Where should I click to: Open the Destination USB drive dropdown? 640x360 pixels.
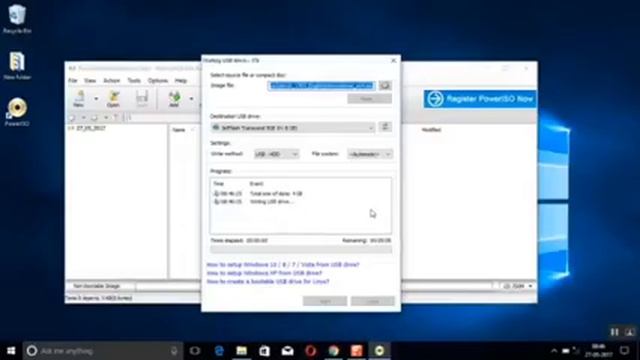click(x=293, y=128)
